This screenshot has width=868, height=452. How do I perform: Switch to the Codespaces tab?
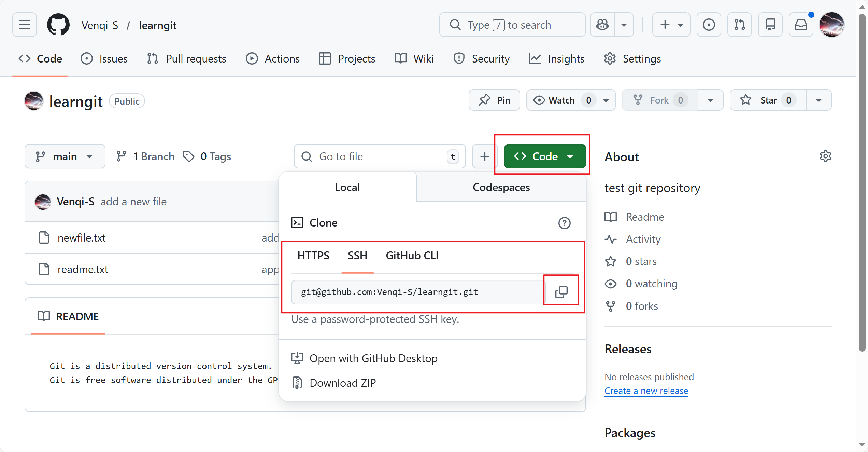501,187
